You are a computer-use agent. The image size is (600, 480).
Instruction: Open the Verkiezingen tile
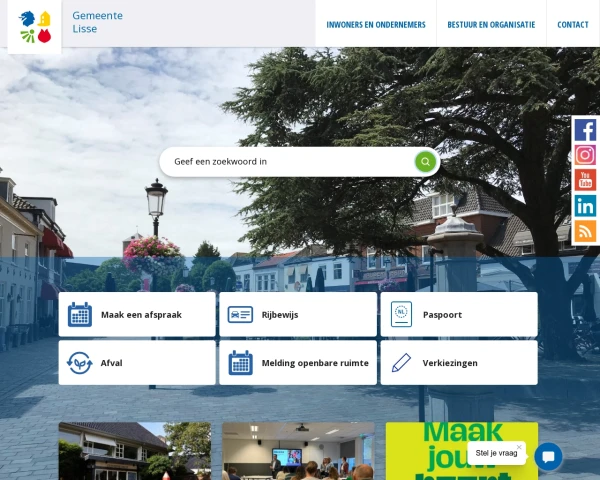459,363
